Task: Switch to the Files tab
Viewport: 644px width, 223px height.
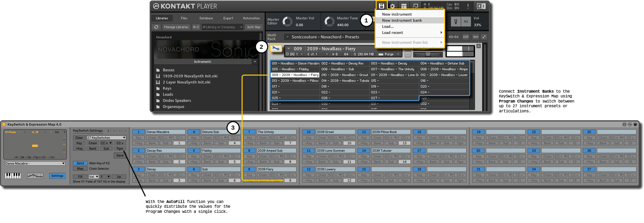Action: 184,18
